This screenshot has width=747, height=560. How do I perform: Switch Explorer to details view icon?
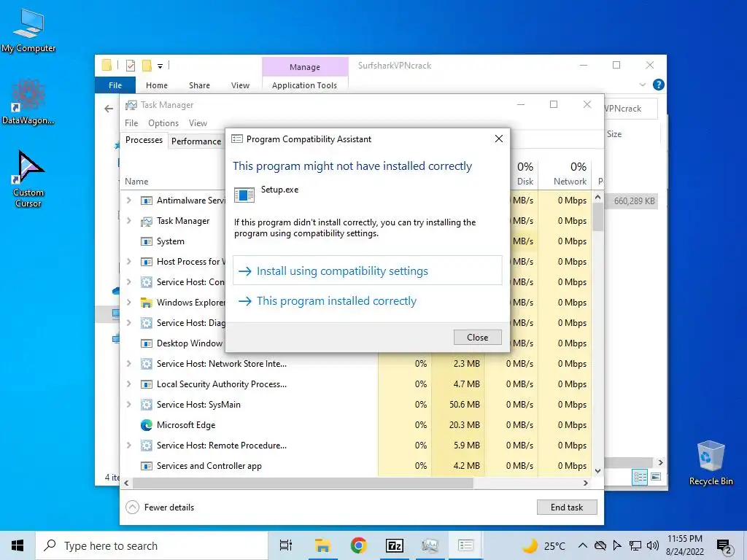[640, 477]
